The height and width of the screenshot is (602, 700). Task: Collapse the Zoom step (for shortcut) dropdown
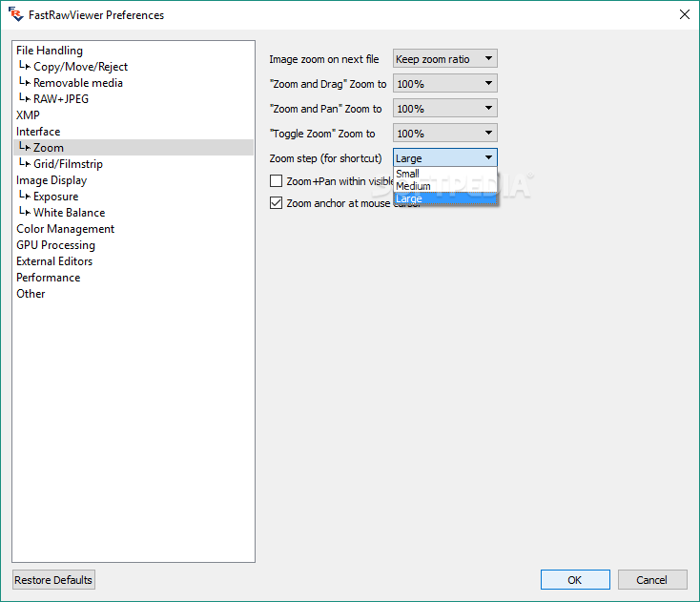(445, 157)
